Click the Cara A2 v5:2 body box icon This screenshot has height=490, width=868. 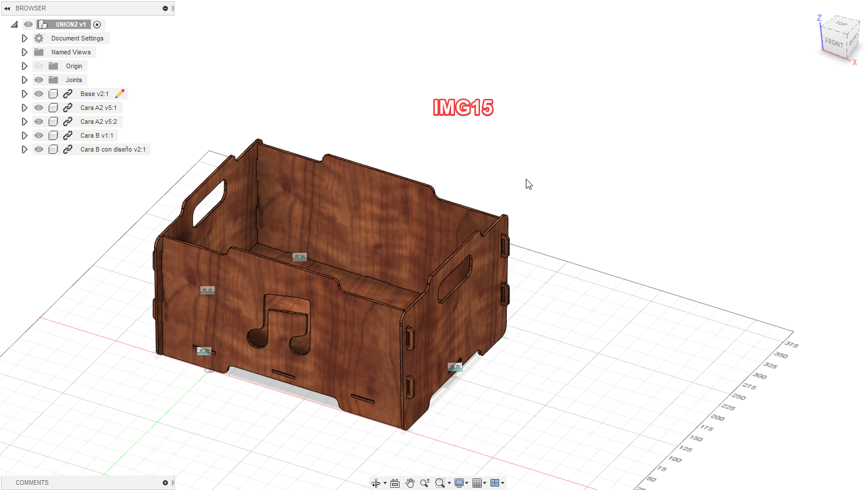click(53, 121)
